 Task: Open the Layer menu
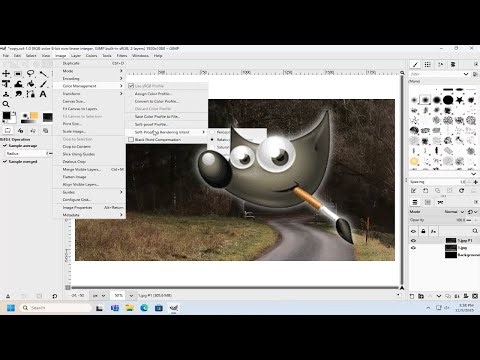pyautogui.click(x=76, y=56)
